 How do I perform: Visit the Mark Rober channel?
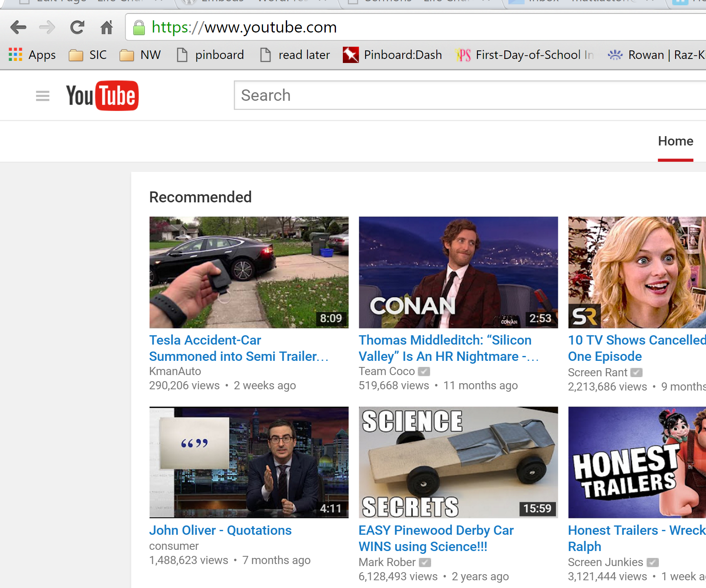pyautogui.click(x=387, y=562)
